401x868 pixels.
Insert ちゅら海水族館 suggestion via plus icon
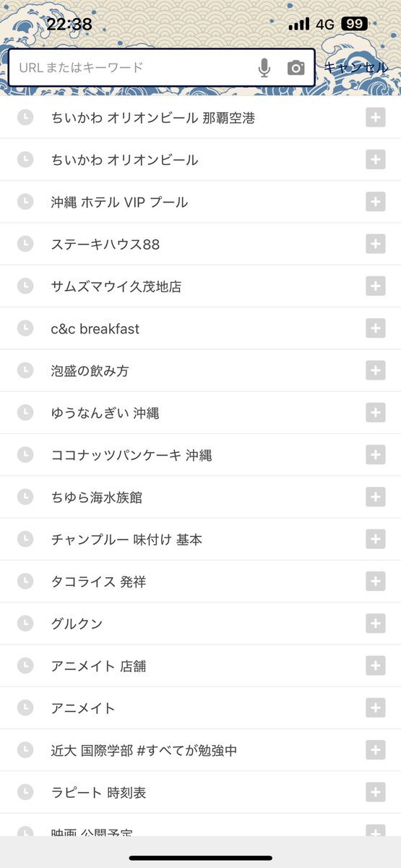click(x=375, y=497)
